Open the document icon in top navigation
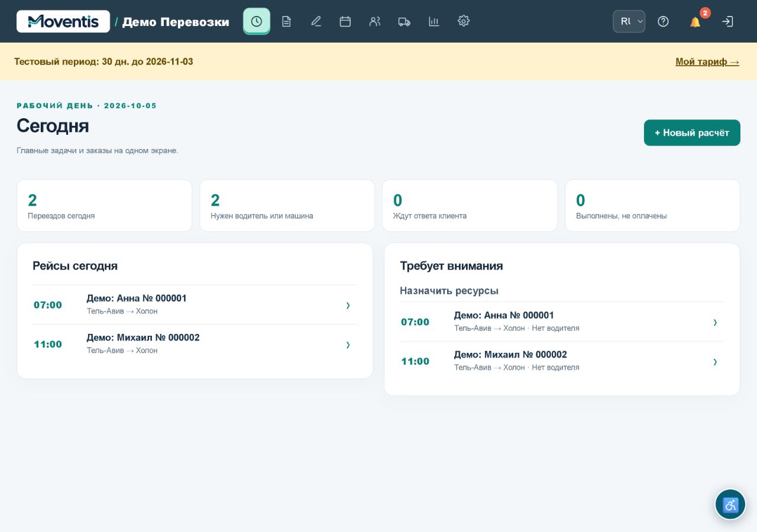The image size is (757, 532). pos(286,21)
